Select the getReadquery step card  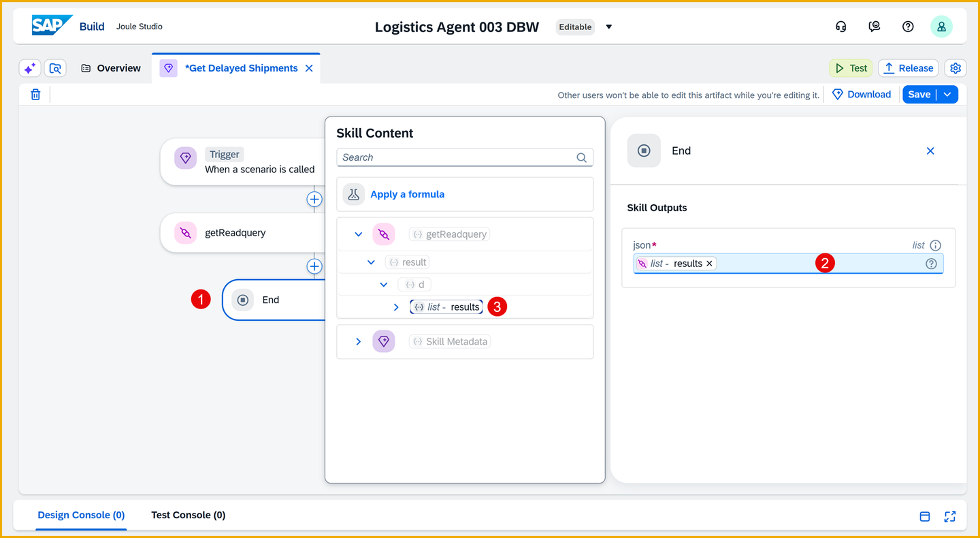242,233
